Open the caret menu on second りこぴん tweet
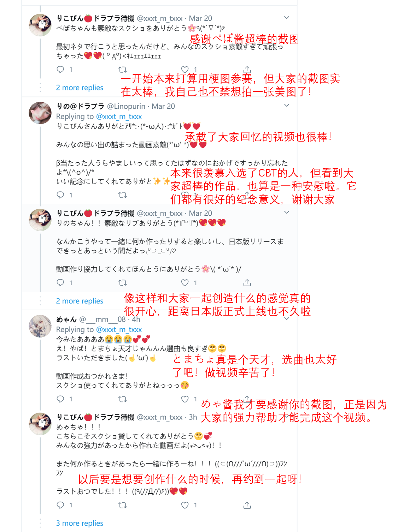The height and width of the screenshot is (532, 404). pyautogui.click(x=287, y=212)
